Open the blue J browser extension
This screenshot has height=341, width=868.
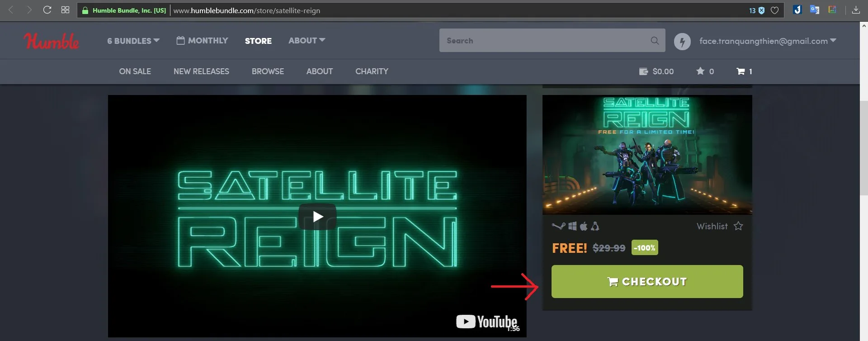tap(797, 10)
